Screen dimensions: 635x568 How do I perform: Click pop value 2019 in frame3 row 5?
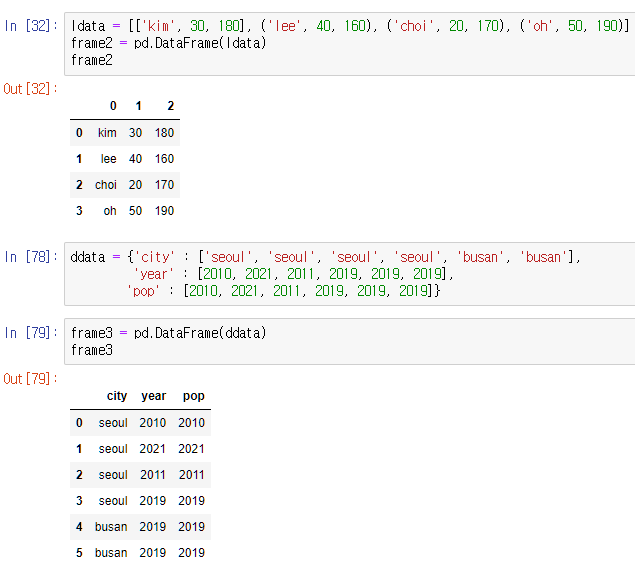[191, 552]
